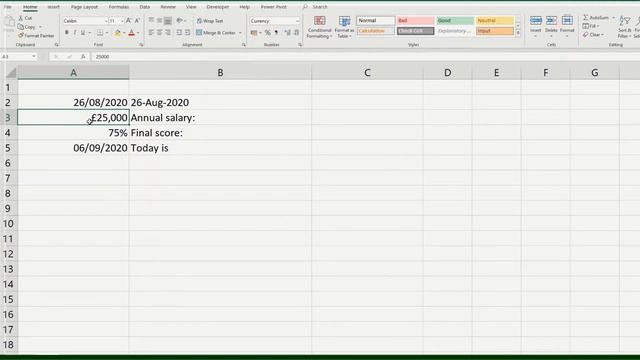The height and width of the screenshot is (360, 640).
Task: Set Top Align vertical alignment
Action: (151, 20)
